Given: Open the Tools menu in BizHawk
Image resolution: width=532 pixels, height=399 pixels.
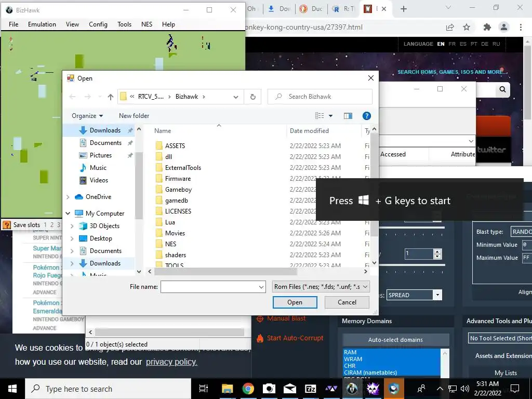Looking at the screenshot, I should pos(124,24).
